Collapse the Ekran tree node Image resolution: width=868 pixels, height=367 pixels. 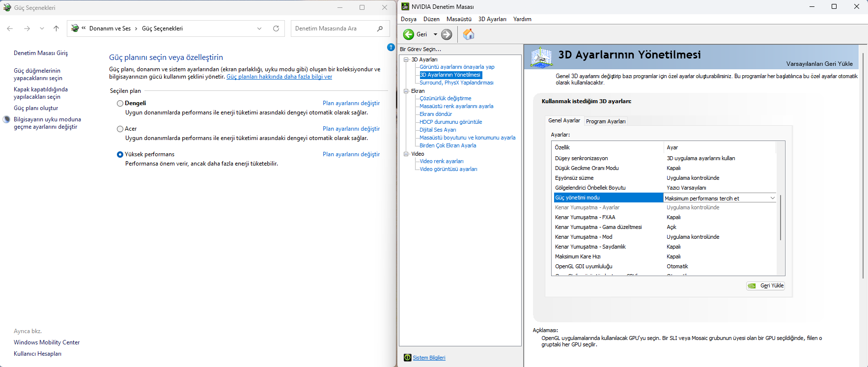pyautogui.click(x=406, y=91)
